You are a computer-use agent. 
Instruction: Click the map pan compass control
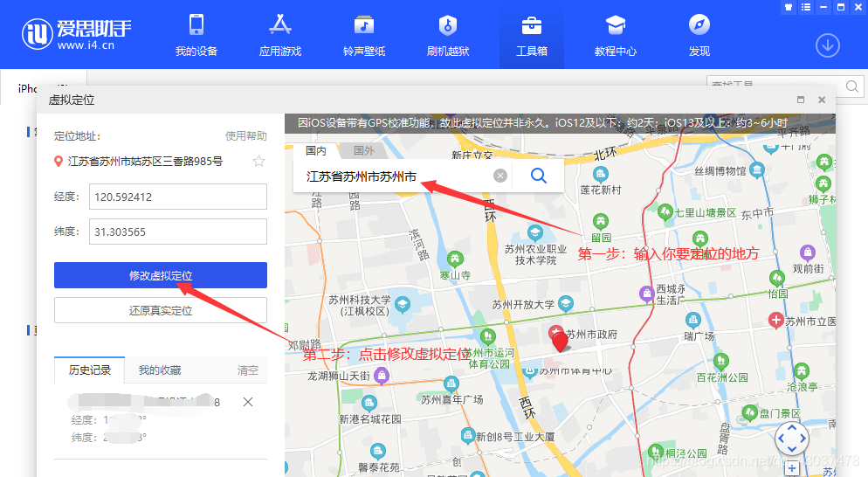(x=792, y=439)
